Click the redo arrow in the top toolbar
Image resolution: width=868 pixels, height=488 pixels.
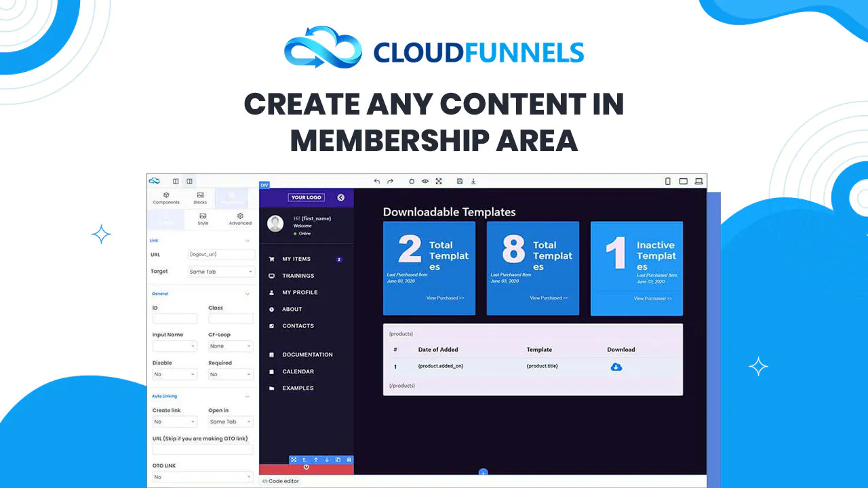click(x=390, y=181)
